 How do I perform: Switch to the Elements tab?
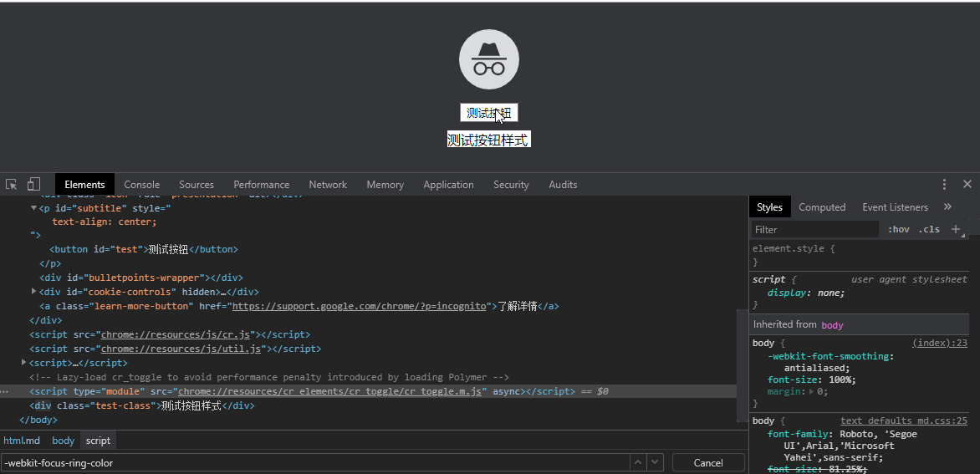[x=84, y=184]
